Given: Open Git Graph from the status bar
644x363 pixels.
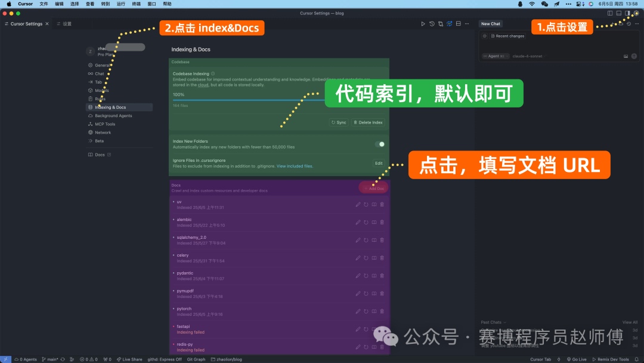Looking at the screenshot, I should pyautogui.click(x=196, y=359).
